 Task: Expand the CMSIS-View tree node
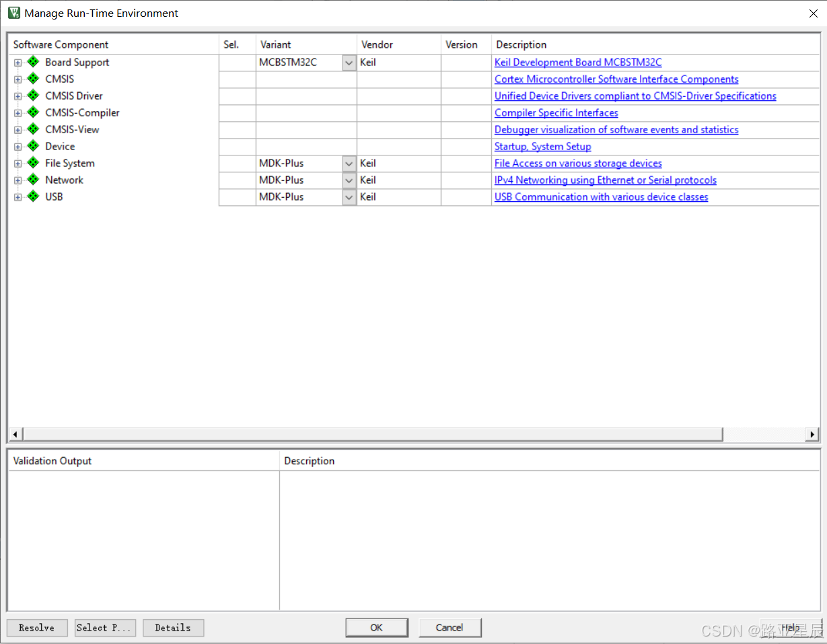18,130
